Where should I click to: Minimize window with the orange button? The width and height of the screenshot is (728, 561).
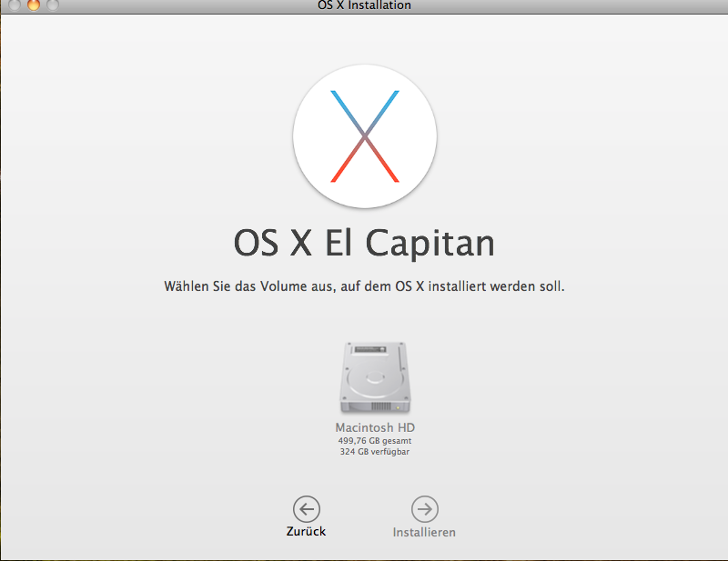coord(34,5)
